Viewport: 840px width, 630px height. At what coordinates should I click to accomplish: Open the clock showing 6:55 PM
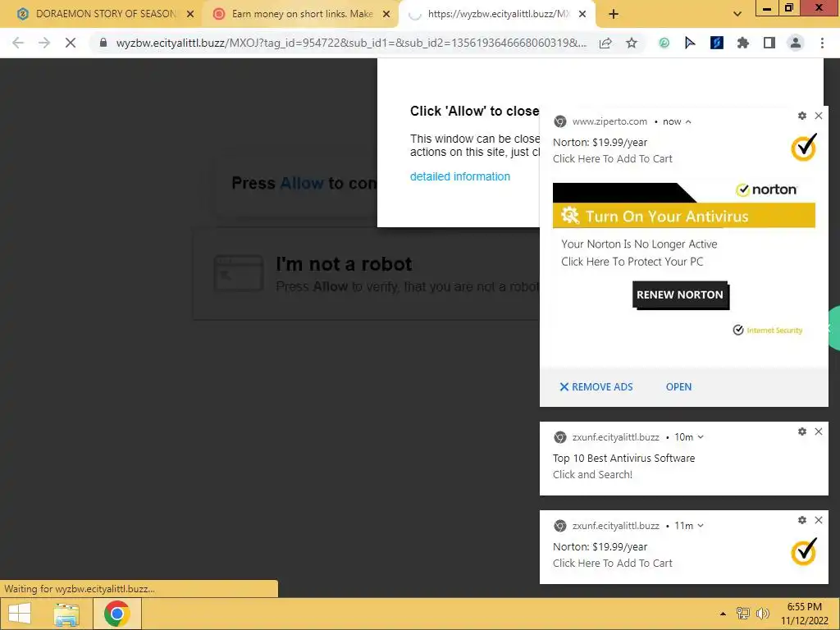[x=804, y=614]
